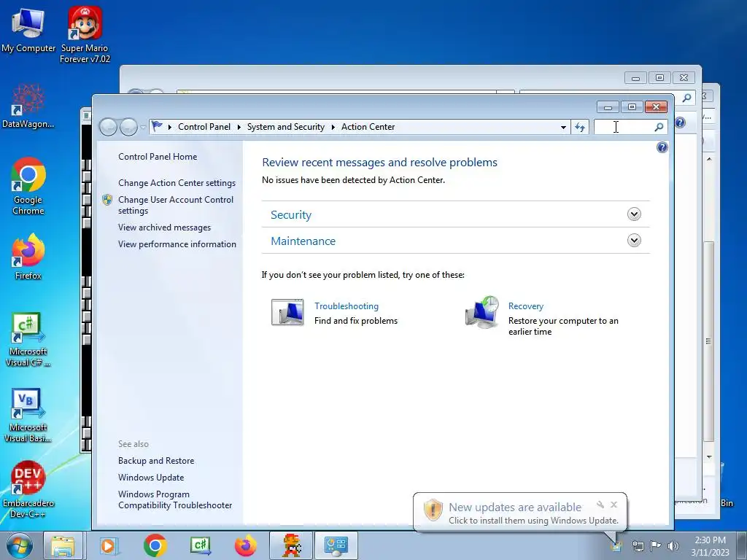Image resolution: width=747 pixels, height=560 pixels.
Task: Open Firefox desktop shortcut
Action: point(28,257)
